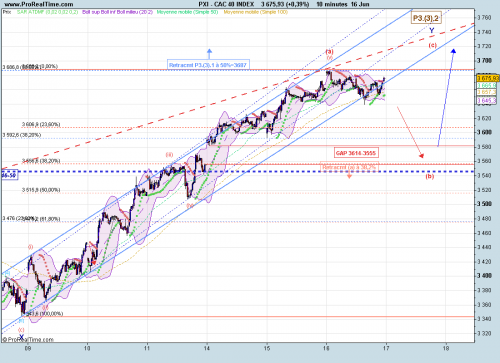Click the 3 700 price axis label
The image size is (500, 363).
coord(484,61)
